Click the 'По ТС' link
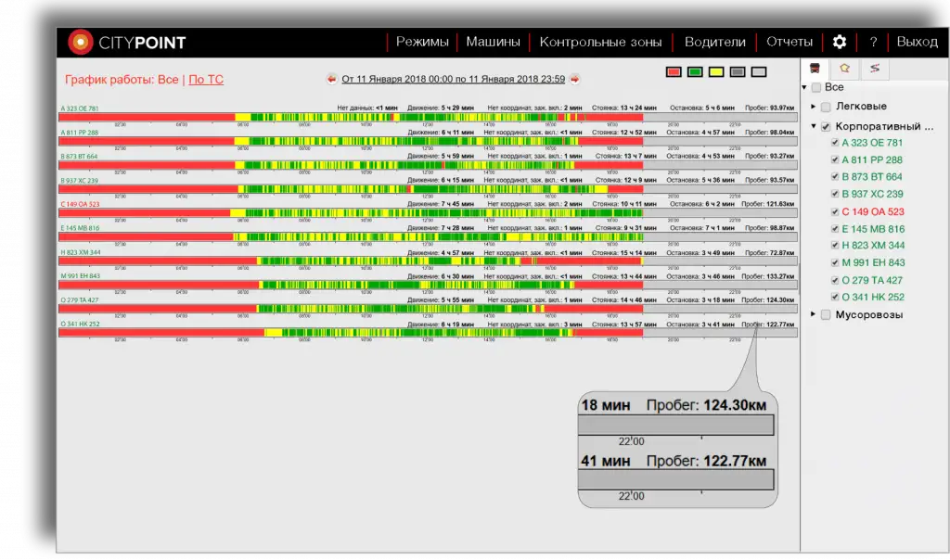The height and width of the screenshot is (560, 950). [206, 81]
